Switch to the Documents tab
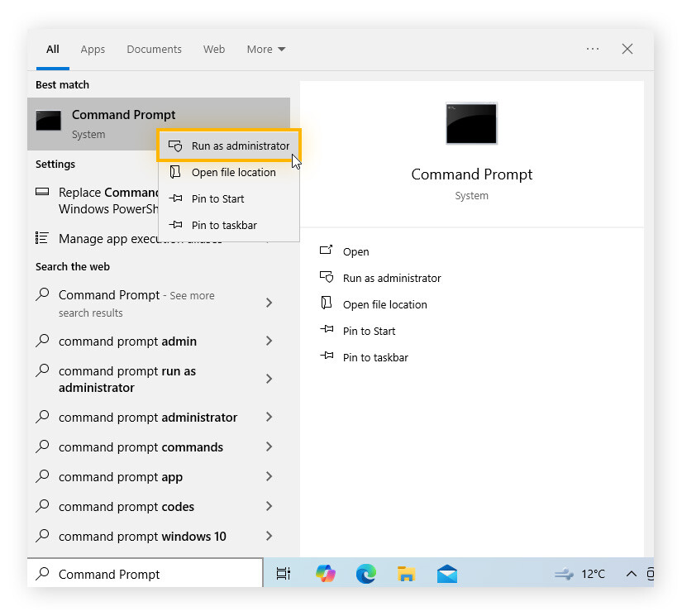682x616 pixels. pyautogui.click(x=154, y=49)
